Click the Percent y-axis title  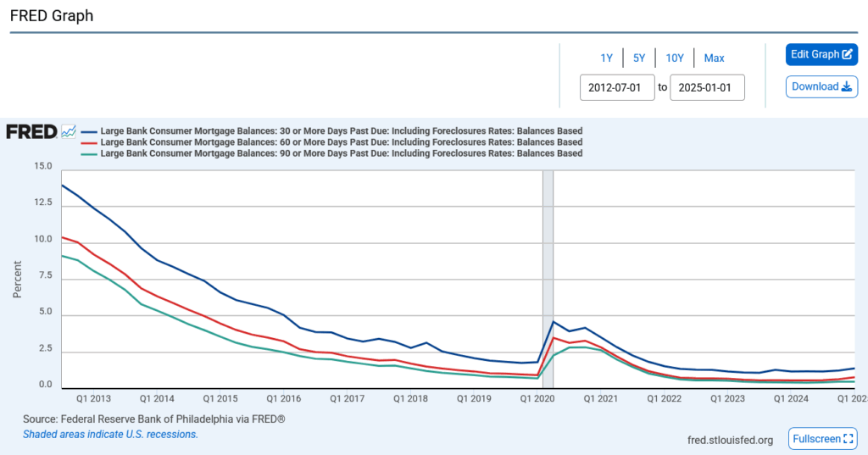17,278
